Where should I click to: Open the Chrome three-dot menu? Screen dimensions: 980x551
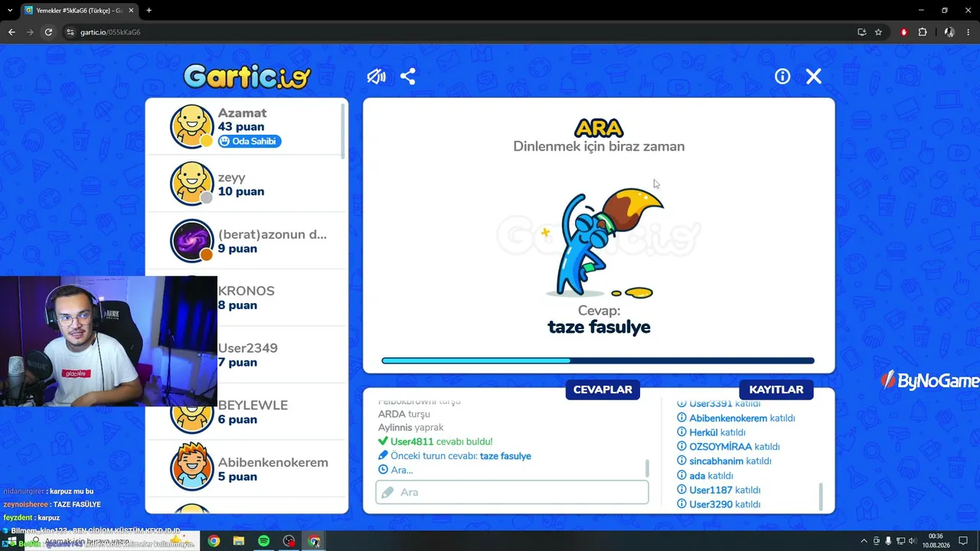point(969,32)
